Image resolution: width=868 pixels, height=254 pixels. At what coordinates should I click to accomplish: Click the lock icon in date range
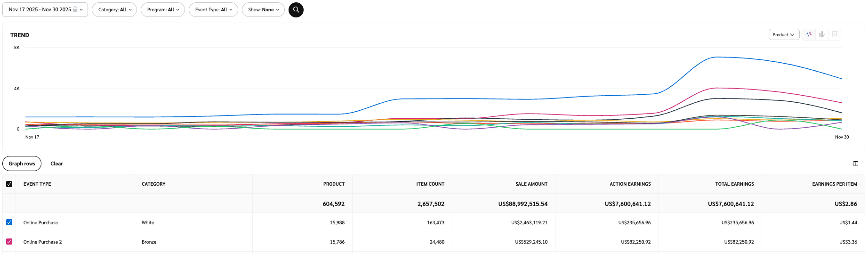[75, 9]
